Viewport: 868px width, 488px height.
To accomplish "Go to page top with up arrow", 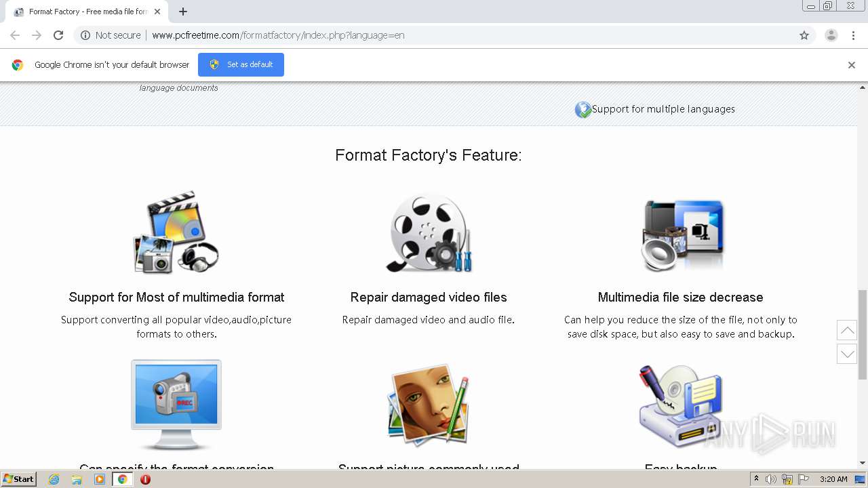I will (847, 330).
